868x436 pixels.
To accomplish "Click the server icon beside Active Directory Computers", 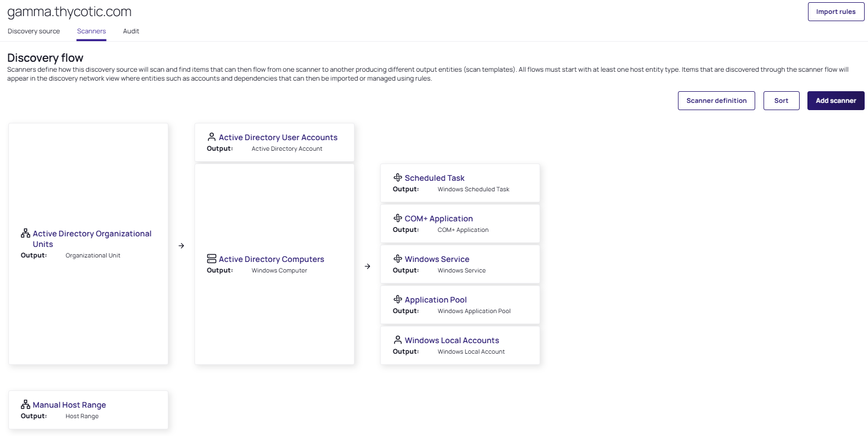I will coord(211,259).
